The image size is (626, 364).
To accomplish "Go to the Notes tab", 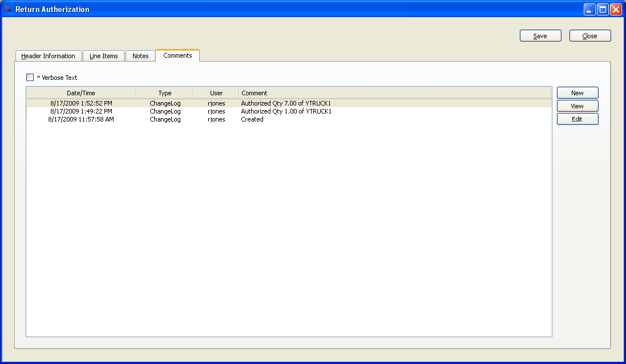I will coord(140,56).
